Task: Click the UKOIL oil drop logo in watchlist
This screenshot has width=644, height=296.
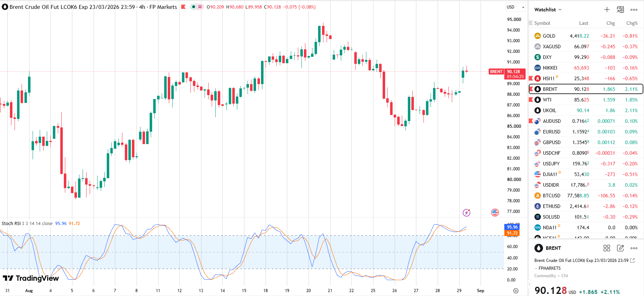Action: coord(538,110)
